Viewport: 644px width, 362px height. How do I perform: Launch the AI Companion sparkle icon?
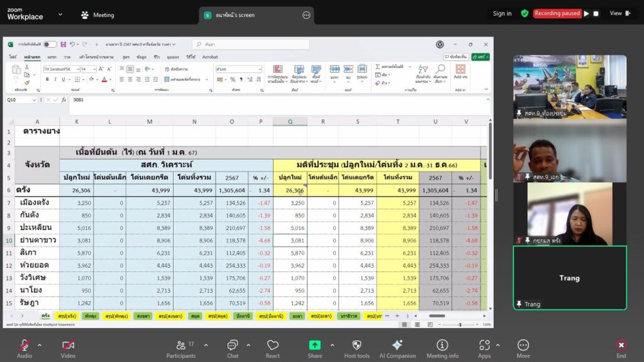tap(397, 345)
